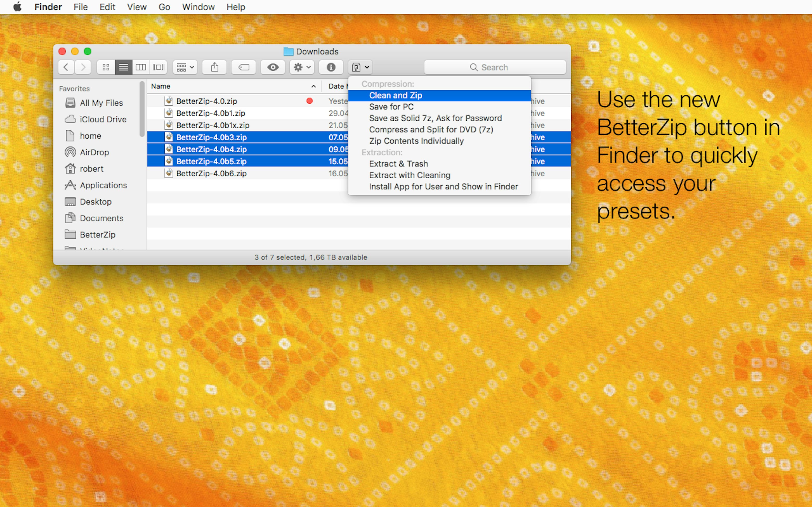Click the Get Info toolbar icon
The width and height of the screenshot is (812, 507).
(331, 67)
